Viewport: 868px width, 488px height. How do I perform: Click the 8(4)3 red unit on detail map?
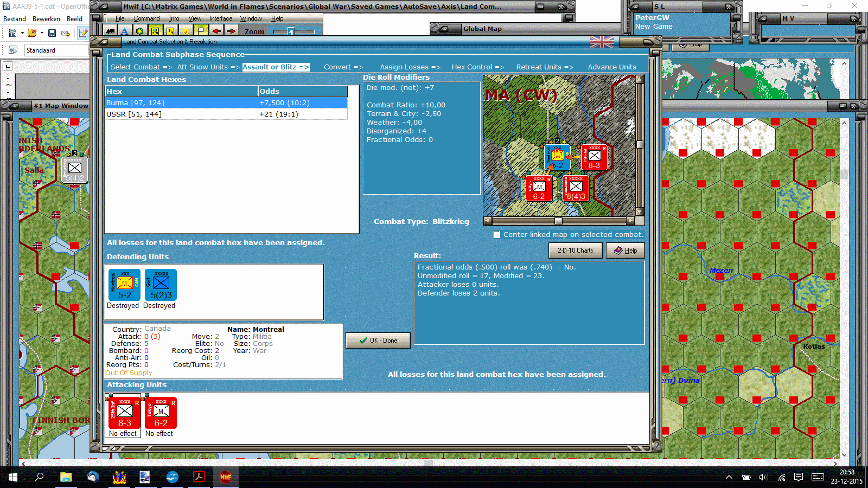576,188
